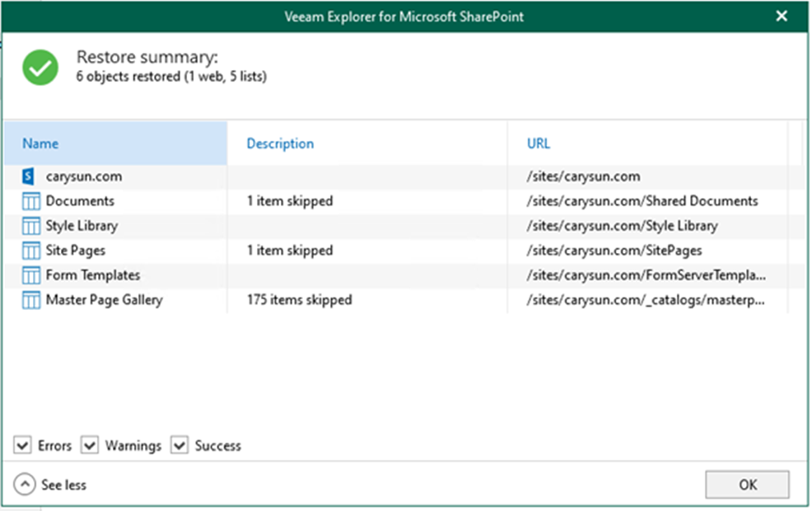The image size is (812, 511).
Task: Select the Form Templates row name
Action: point(93,275)
